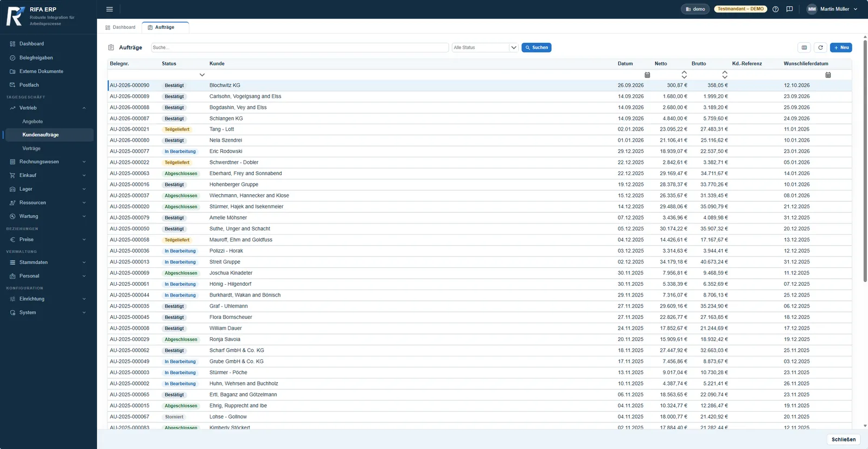Image resolution: width=868 pixels, height=449 pixels.
Task: Open Verträge in the sidebar
Action: (31, 149)
